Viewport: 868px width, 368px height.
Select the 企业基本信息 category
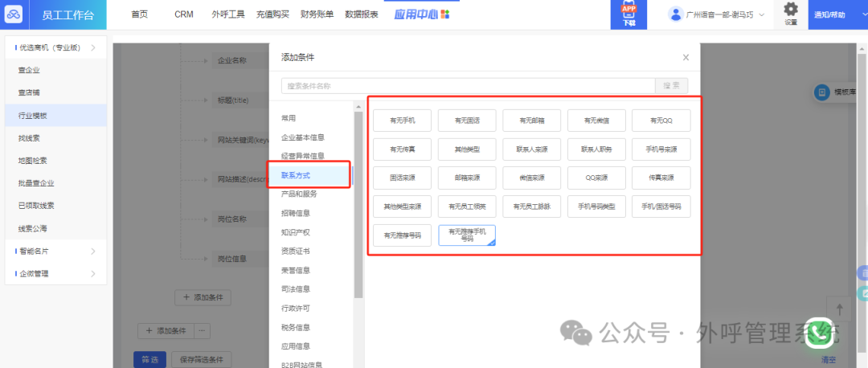click(x=303, y=137)
